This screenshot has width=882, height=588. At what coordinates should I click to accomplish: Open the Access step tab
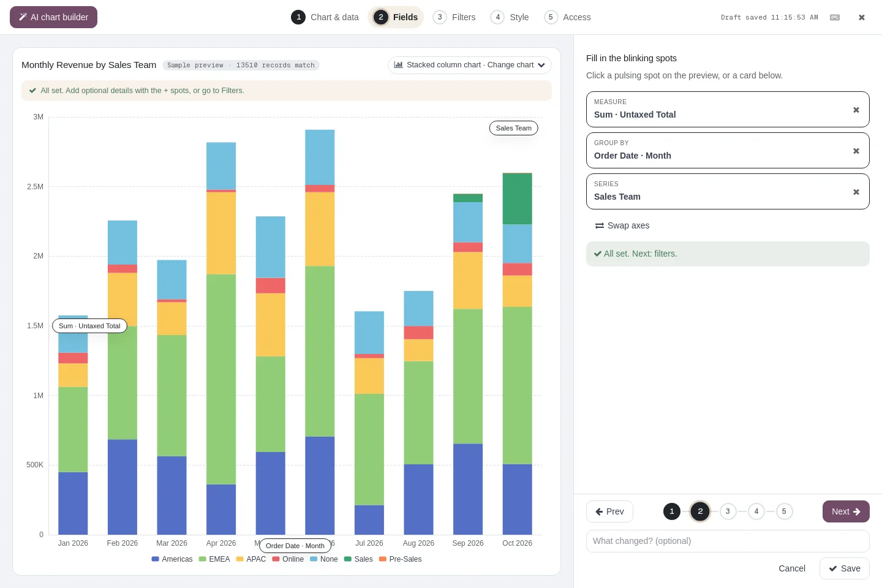(x=568, y=17)
